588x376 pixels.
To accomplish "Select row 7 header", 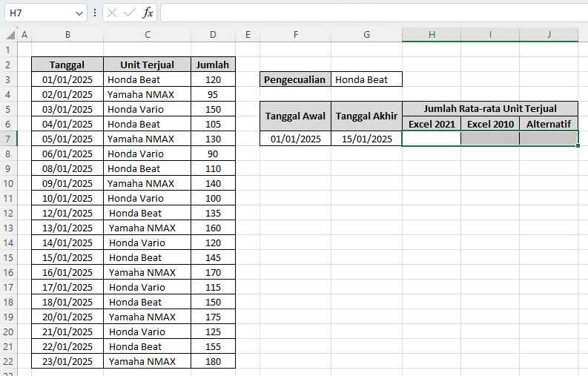I will pyautogui.click(x=8, y=139).
